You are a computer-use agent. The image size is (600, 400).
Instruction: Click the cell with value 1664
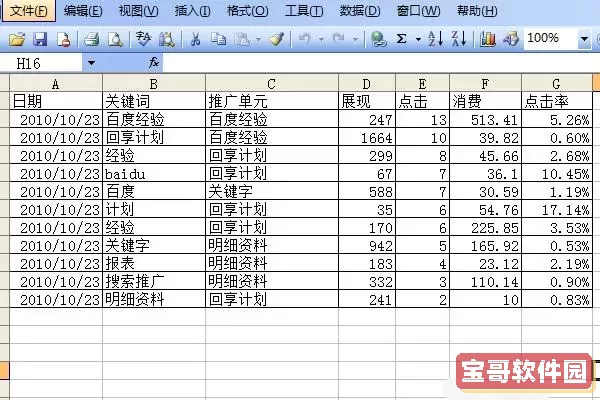tap(367, 137)
